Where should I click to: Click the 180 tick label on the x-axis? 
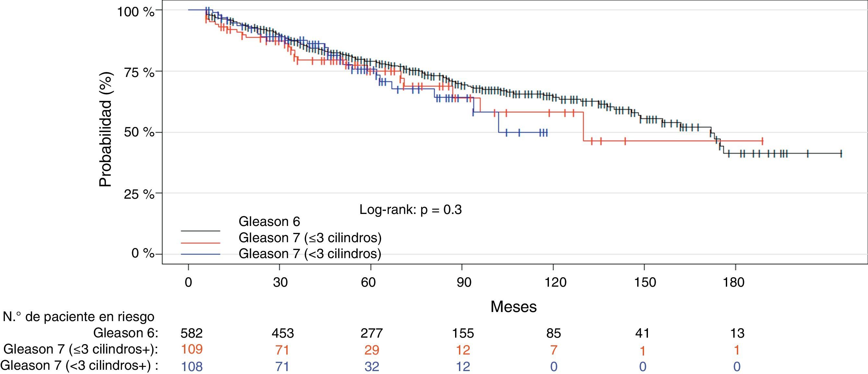click(734, 282)
